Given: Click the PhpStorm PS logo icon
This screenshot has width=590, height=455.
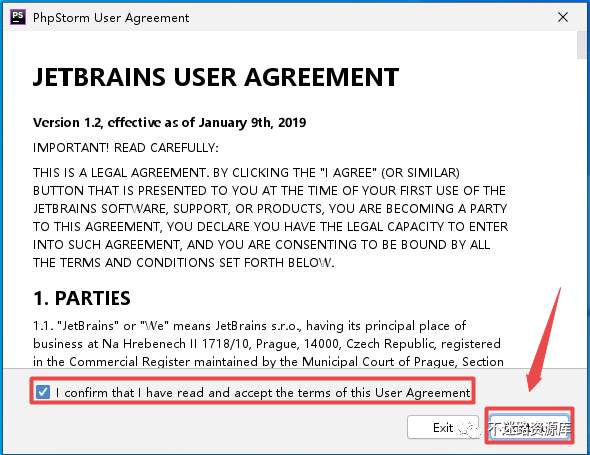Looking at the screenshot, I should [18, 17].
